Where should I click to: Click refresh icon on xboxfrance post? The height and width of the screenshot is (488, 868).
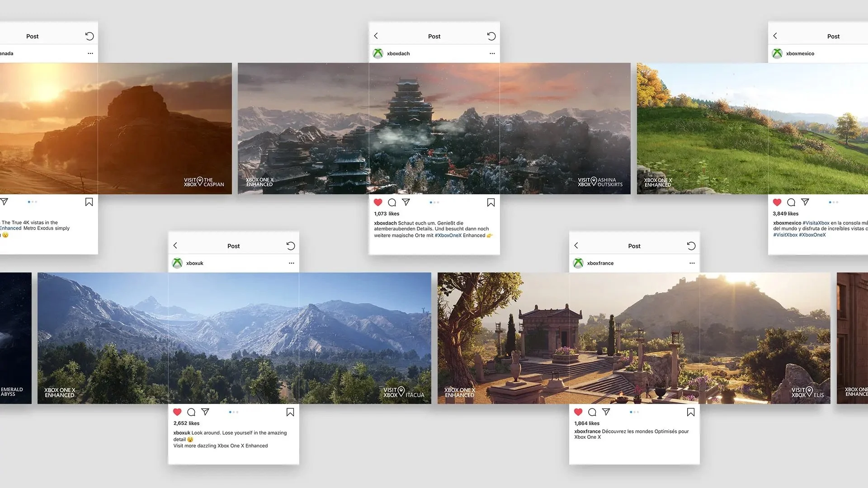[691, 246]
